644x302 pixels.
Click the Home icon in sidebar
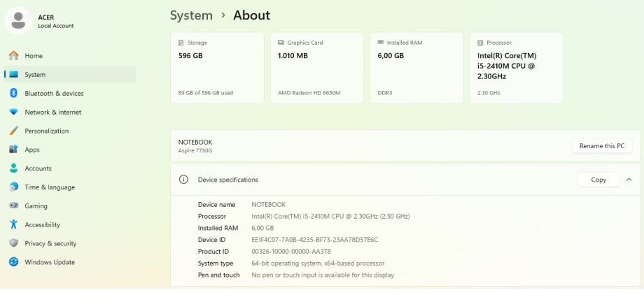(x=13, y=56)
